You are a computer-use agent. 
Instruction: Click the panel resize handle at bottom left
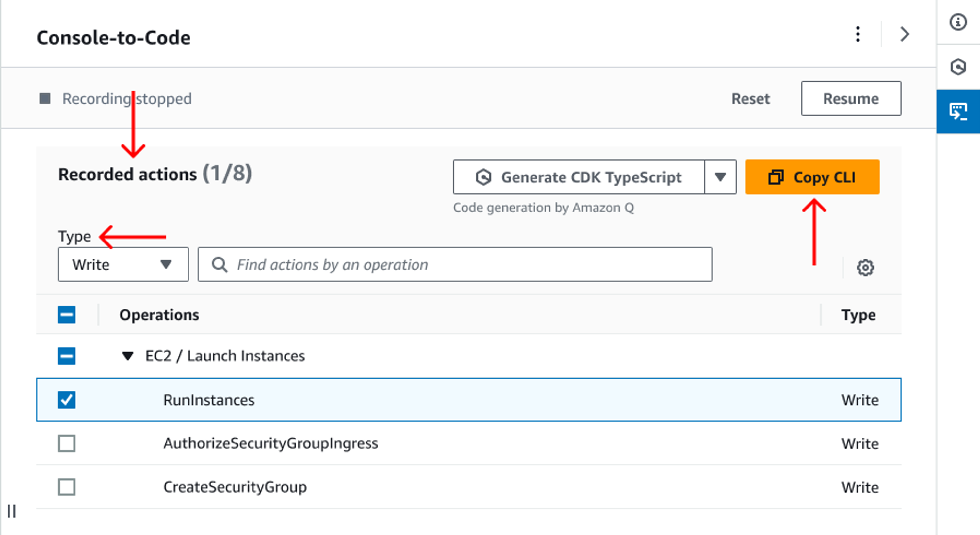coord(12,511)
